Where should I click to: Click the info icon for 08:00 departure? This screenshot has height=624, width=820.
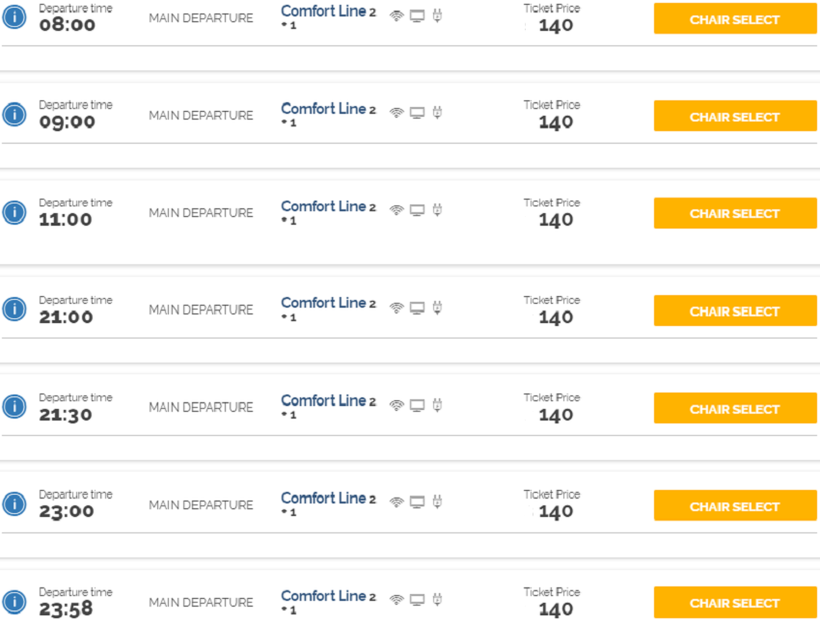click(x=14, y=17)
